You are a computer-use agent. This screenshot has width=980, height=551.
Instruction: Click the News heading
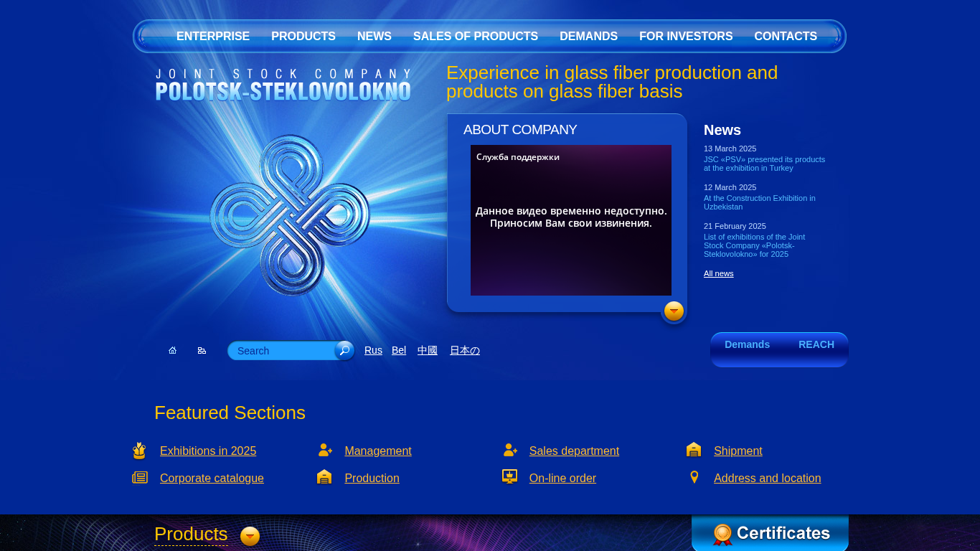[722, 130]
